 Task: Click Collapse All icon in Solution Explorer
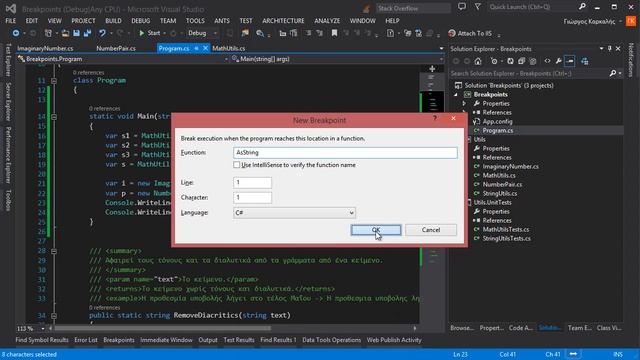(x=522, y=61)
